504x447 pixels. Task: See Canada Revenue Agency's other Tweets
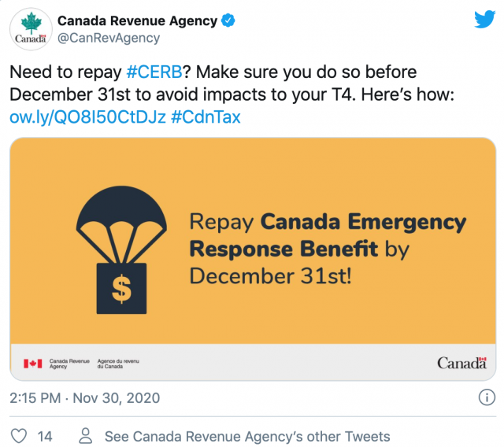(247, 437)
